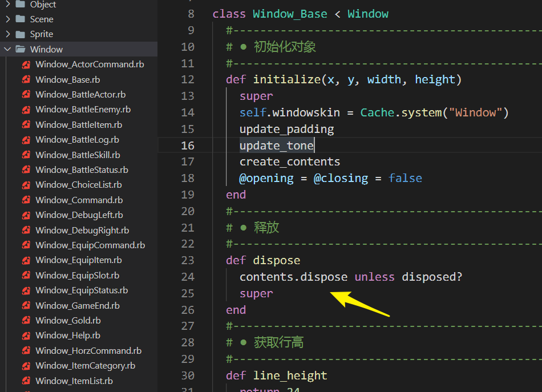Click Ruby icon of Window_EquipSlot.rb
This screenshot has height=392, width=542.
point(26,276)
